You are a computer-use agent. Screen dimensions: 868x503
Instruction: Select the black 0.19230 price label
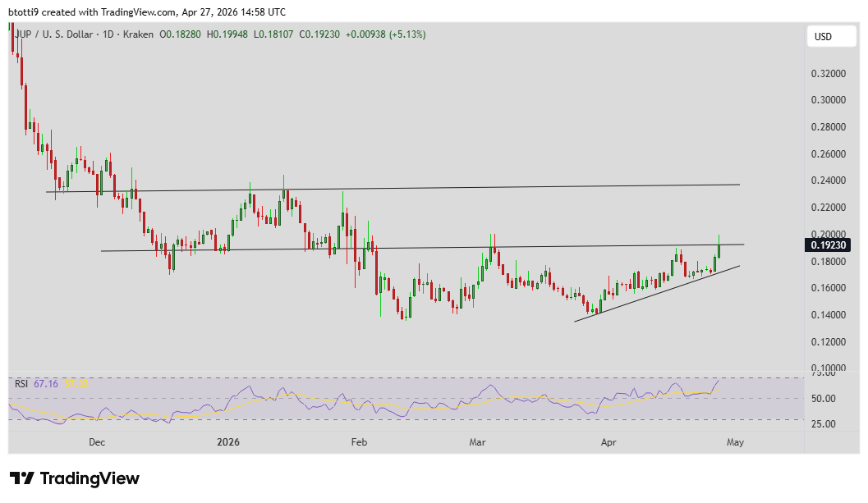click(829, 244)
